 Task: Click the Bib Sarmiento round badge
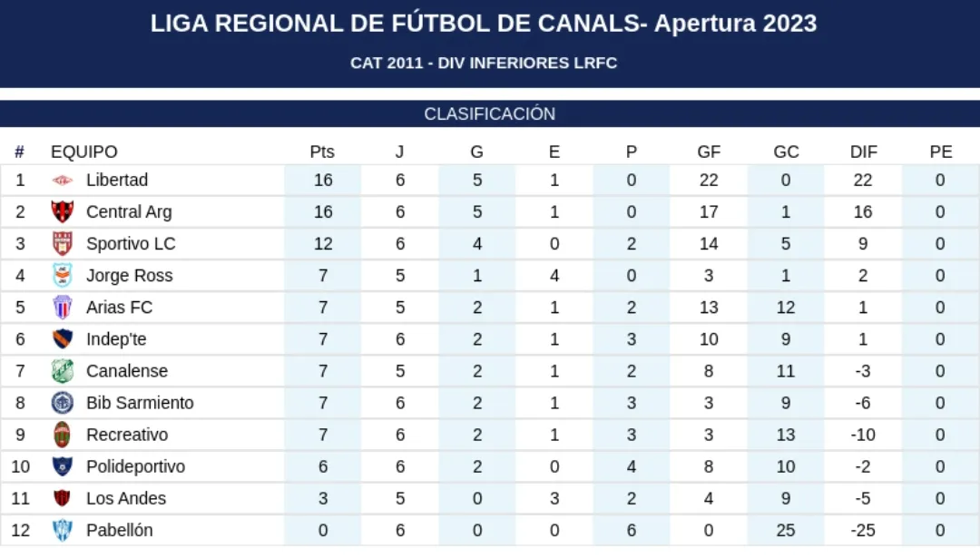pos(62,403)
